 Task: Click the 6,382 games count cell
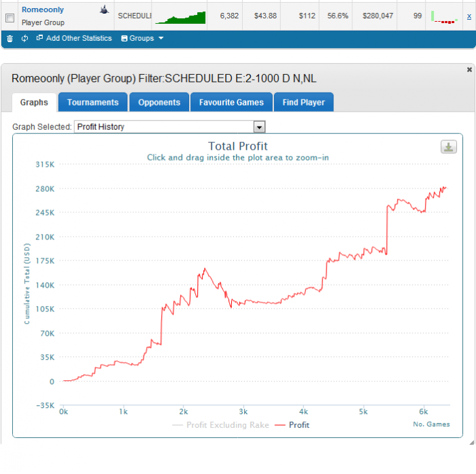pyautogui.click(x=229, y=16)
